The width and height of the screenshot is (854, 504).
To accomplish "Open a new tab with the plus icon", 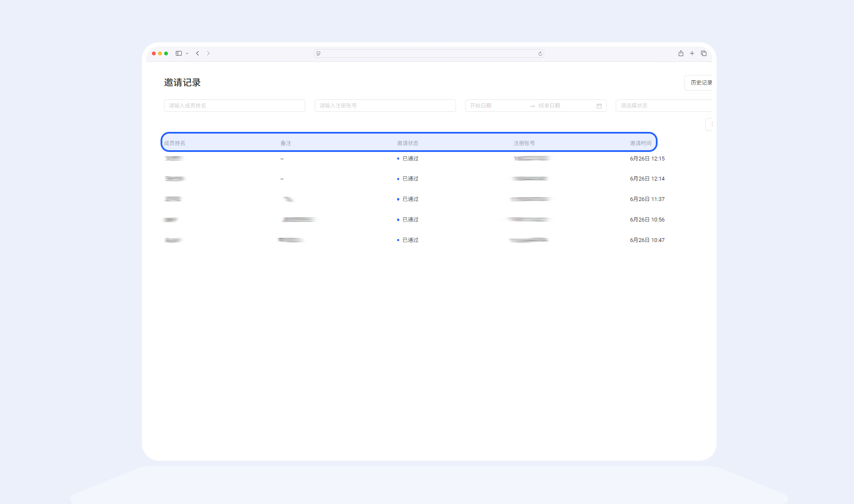I will coord(692,53).
